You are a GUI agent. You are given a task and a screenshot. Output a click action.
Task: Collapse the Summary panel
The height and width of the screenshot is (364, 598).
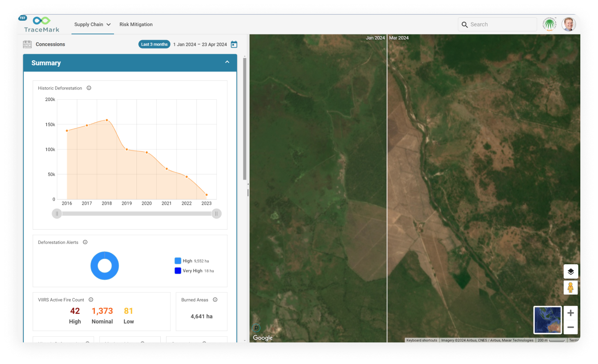[227, 62]
